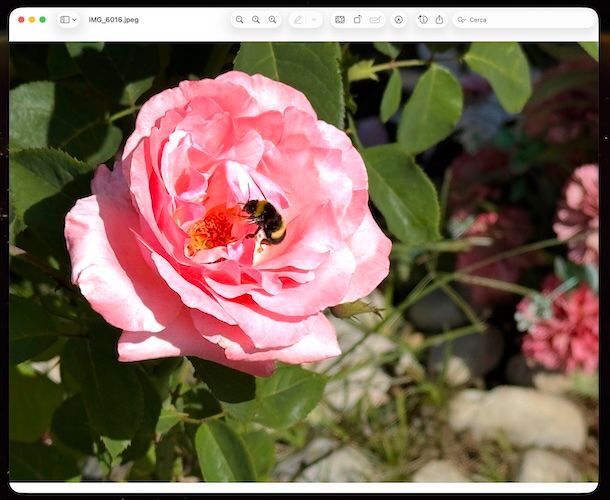Viewport: 610px width, 500px height.
Task: Click the middle zoom magnifier icon
Action: pos(256,19)
